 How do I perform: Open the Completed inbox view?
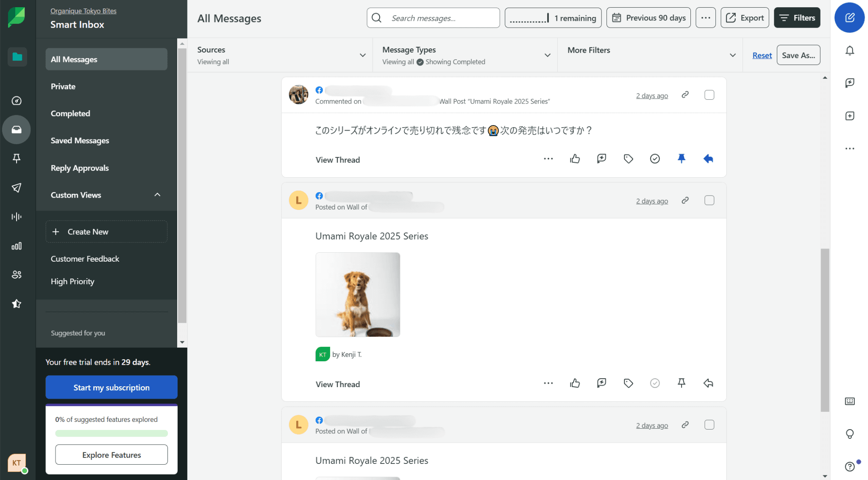pos(70,114)
